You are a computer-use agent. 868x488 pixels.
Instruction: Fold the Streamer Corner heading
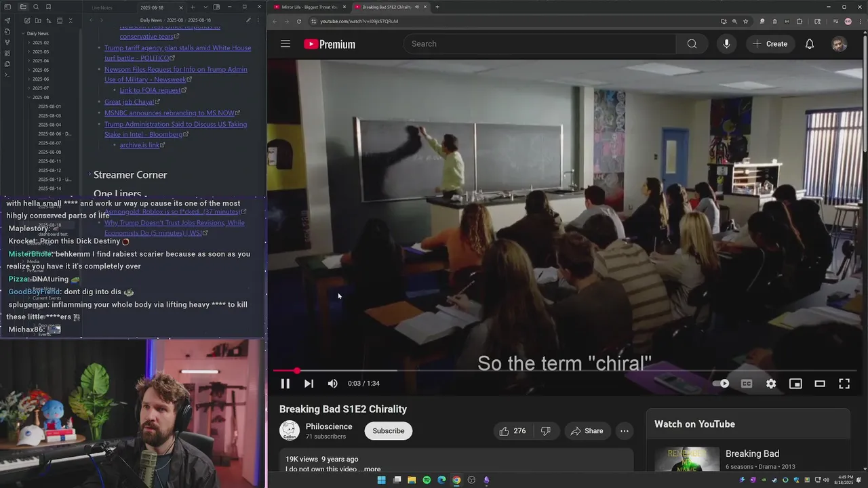[x=90, y=175]
